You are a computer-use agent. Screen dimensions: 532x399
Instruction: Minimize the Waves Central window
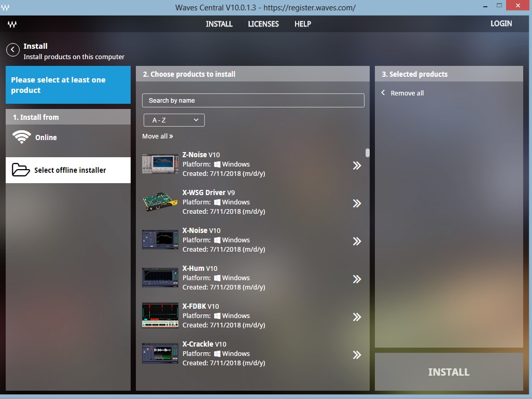pyautogui.click(x=485, y=6)
